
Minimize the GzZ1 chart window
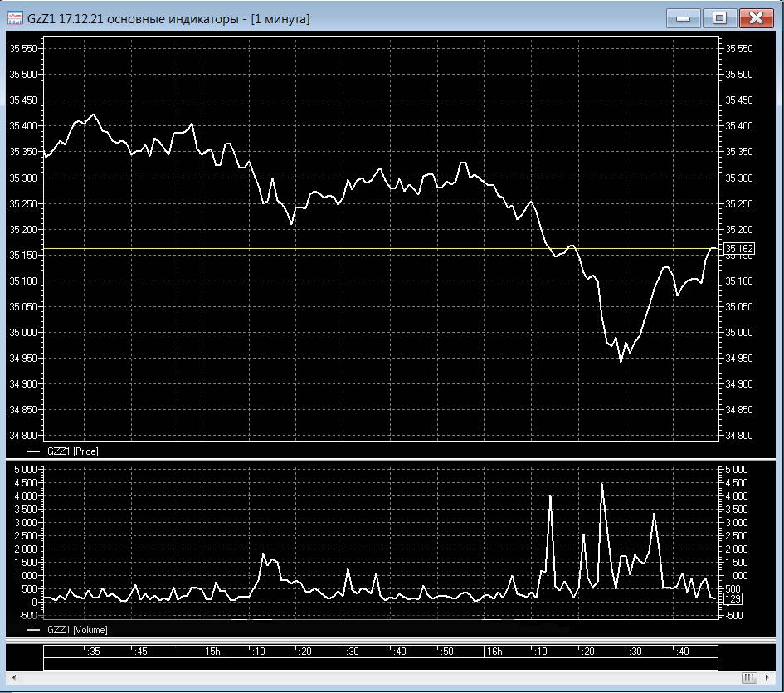coord(683,18)
